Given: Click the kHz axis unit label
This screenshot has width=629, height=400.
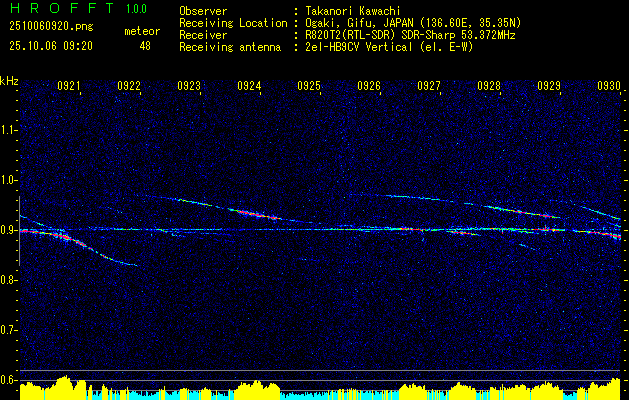Looking at the screenshot, I should pos(9,81).
